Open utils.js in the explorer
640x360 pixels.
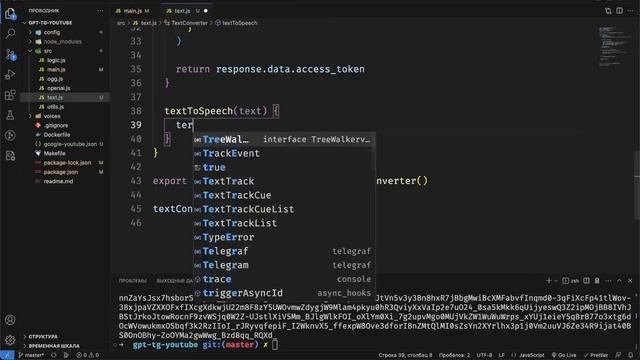[x=55, y=107]
